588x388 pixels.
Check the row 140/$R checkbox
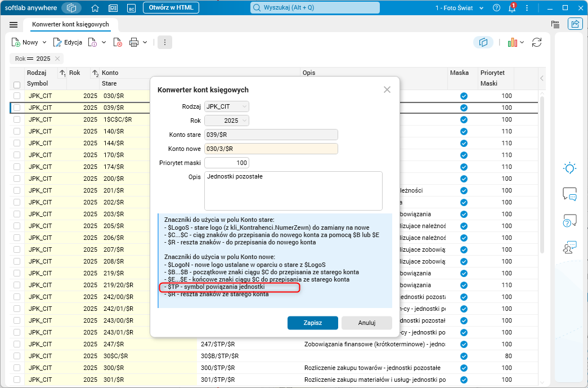17,131
